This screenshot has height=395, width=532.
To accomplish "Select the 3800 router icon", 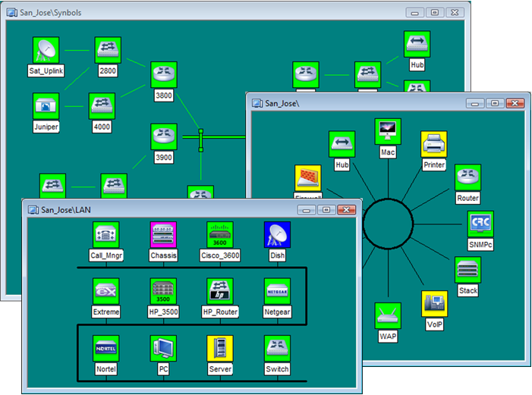I will tap(164, 74).
